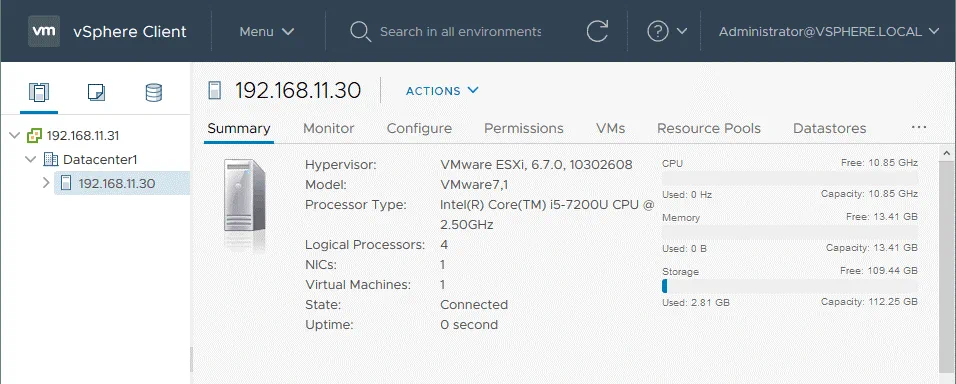Click the Used: 0 B memory text
The width and height of the screenshot is (956, 384).
point(684,249)
